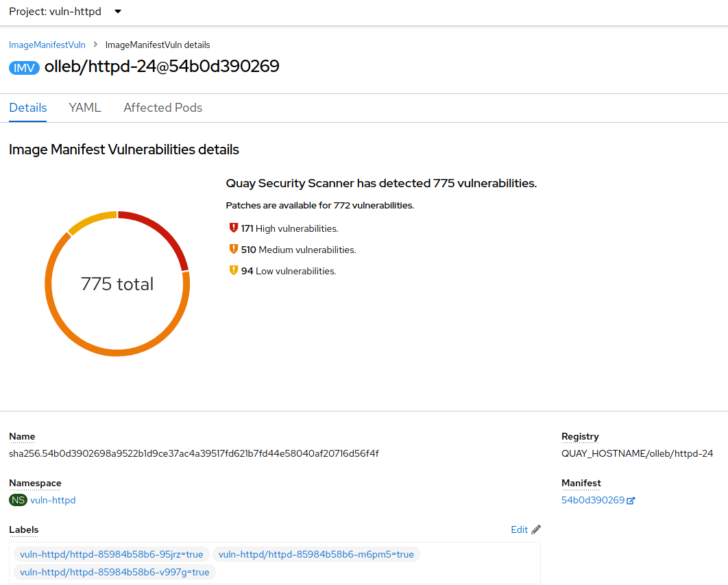Select the httpd-85984b58b6-m6pm5 label chip
This screenshot has height=585, width=728.
pyautogui.click(x=316, y=554)
